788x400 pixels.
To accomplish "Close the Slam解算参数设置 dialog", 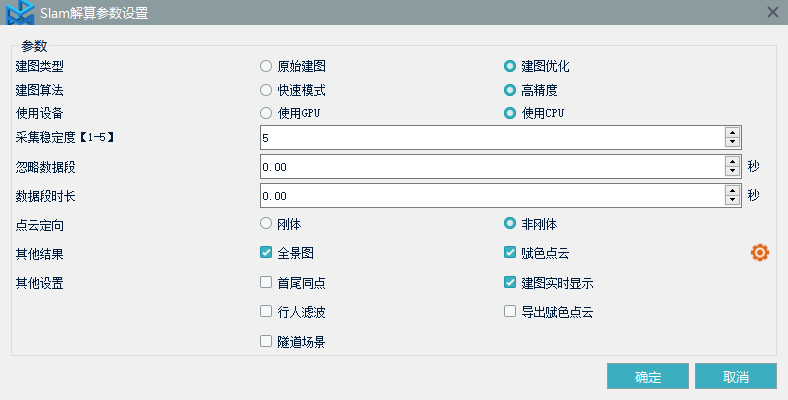I will [772, 12].
